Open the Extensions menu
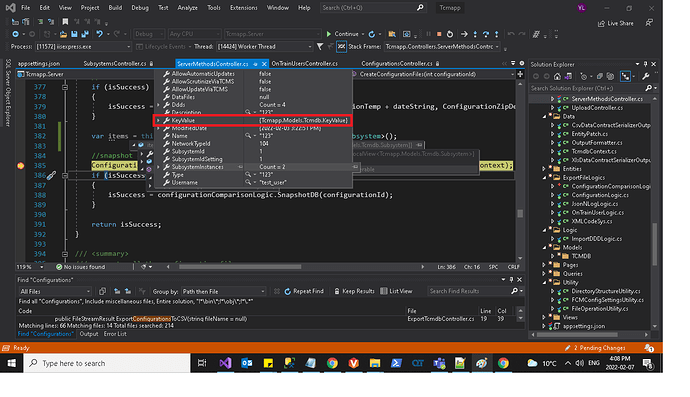Image resolution: width=690 pixels, height=397 pixels. [243, 7]
